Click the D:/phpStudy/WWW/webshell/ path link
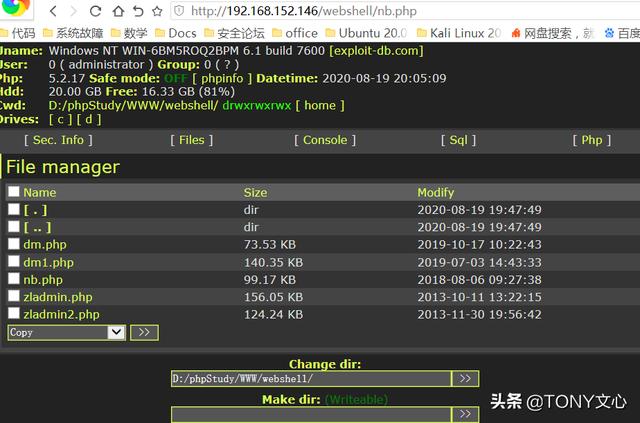This screenshot has height=423, width=640. click(x=133, y=105)
